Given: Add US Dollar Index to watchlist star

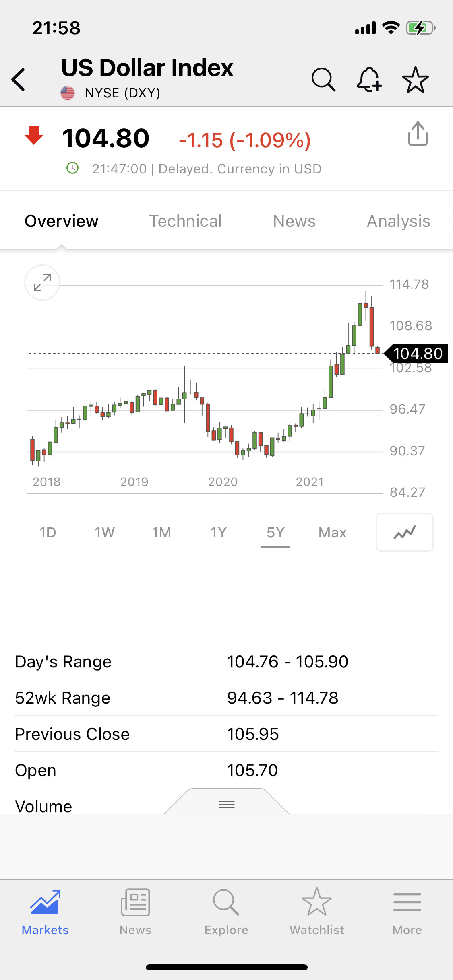Looking at the screenshot, I should coord(415,79).
